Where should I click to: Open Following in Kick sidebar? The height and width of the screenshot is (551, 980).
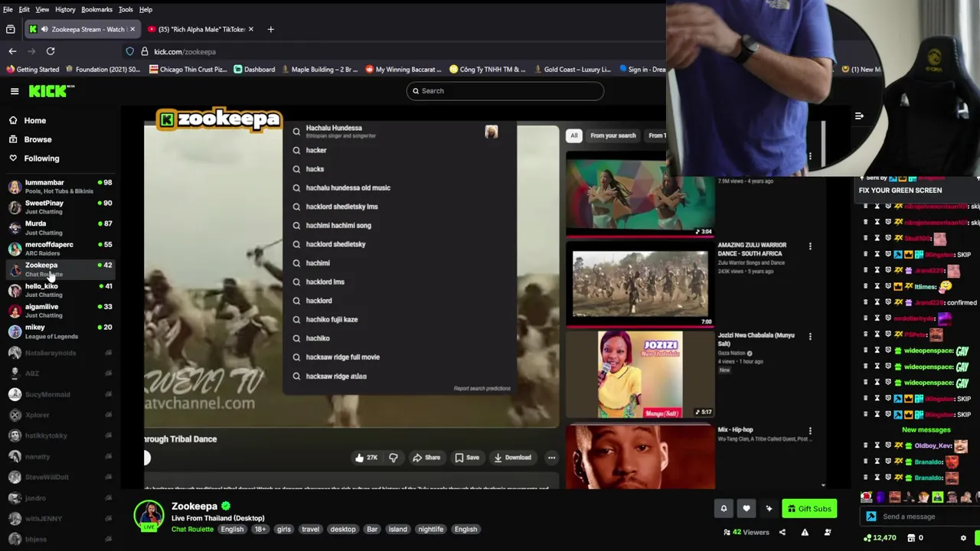[41, 158]
